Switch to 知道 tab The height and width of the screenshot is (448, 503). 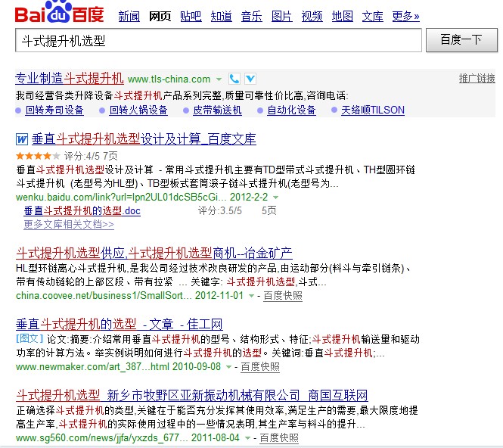tap(222, 16)
